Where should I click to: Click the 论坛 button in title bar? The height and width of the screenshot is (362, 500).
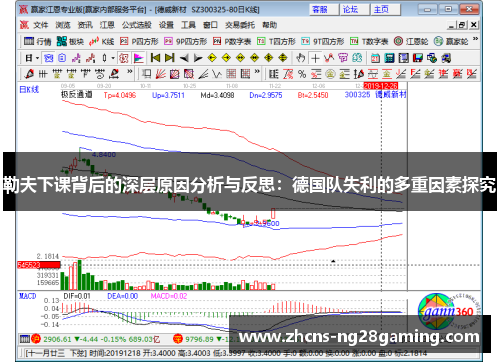tap(354, 9)
